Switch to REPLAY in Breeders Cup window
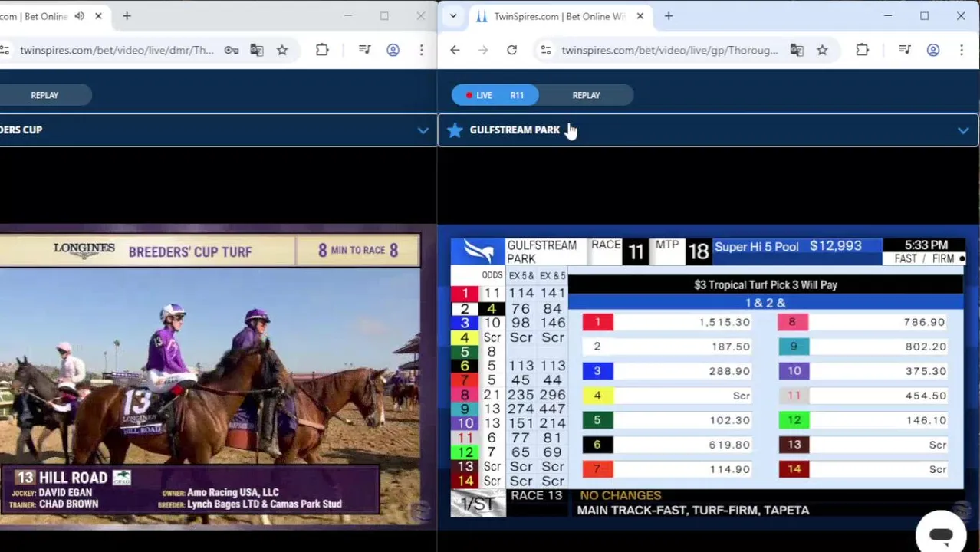The height and width of the screenshot is (552, 980). 44,95
